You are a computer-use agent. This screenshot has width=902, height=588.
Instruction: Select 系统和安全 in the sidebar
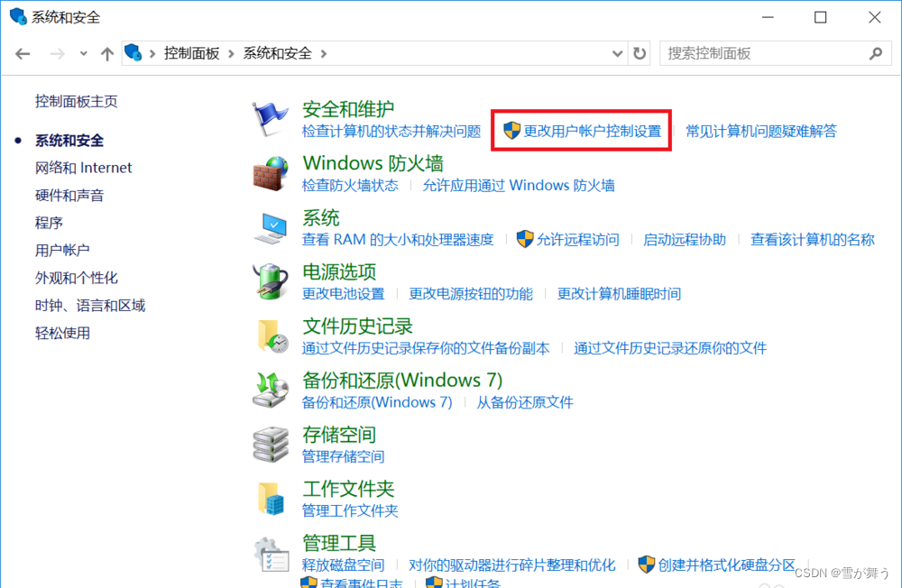(69, 141)
